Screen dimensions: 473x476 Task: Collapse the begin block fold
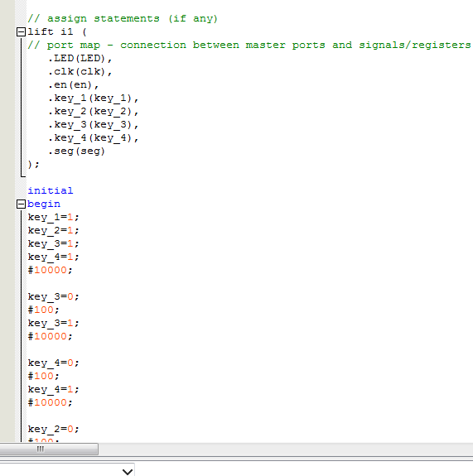[21, 204]
